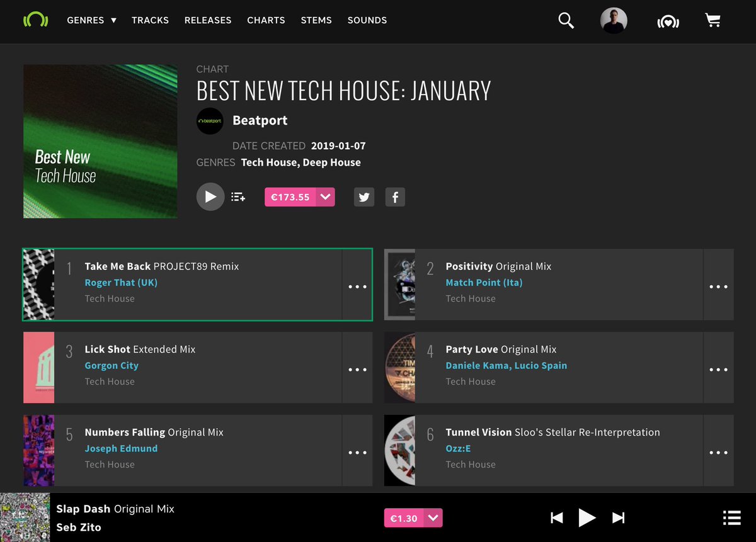Buy the chart for €173.55
This screenshot has height=542, width=756.
click(x=290, y=197)
